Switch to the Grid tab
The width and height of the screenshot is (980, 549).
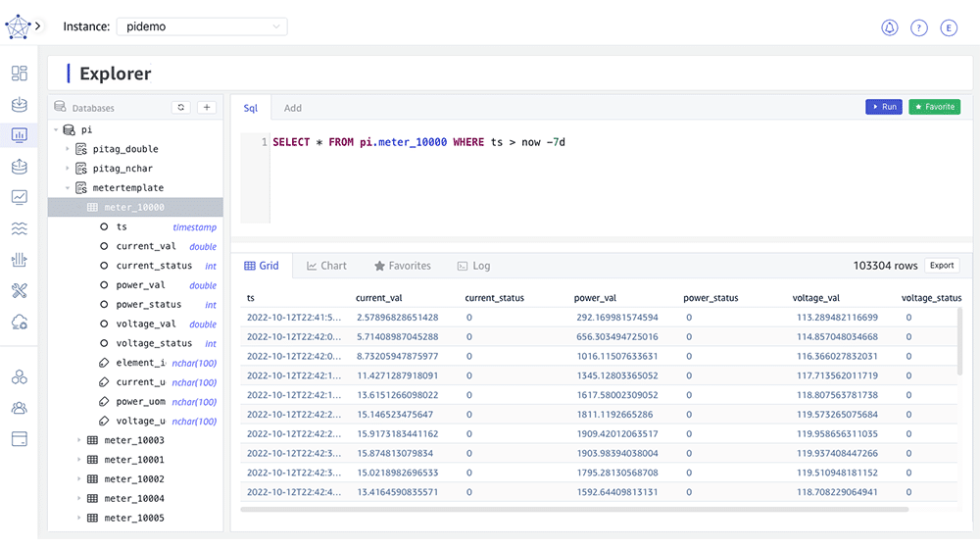262,266
